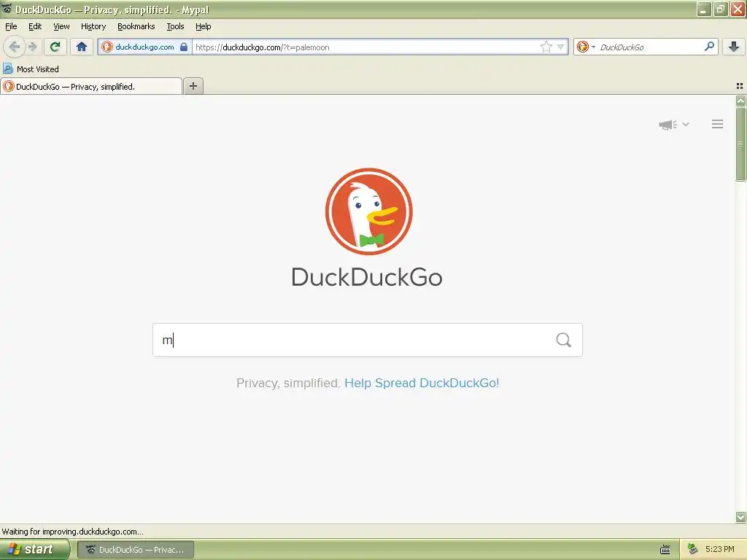Image resolution: width=747 pixels, height=560 pixels.
Task: Click the toolbar DuckDuckGo search field
Action: coord(648,47)
